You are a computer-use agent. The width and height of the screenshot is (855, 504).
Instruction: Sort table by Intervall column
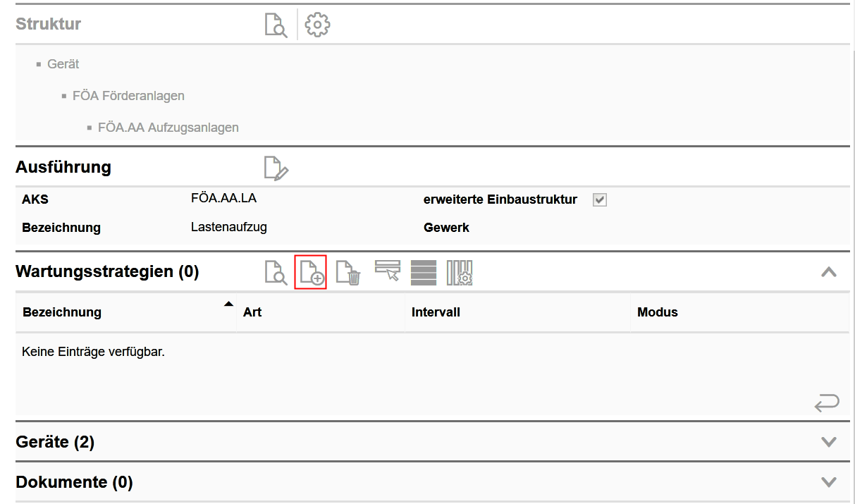click(436, 312)
